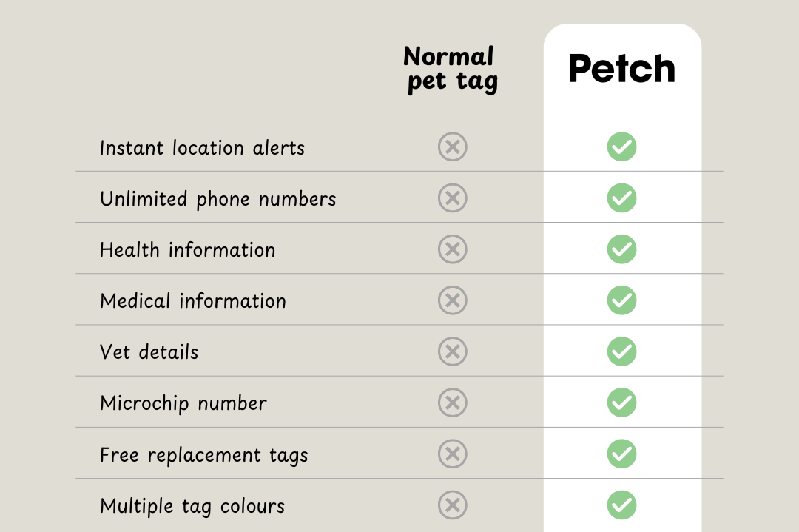Click green checkmark beside Health information

621,249
